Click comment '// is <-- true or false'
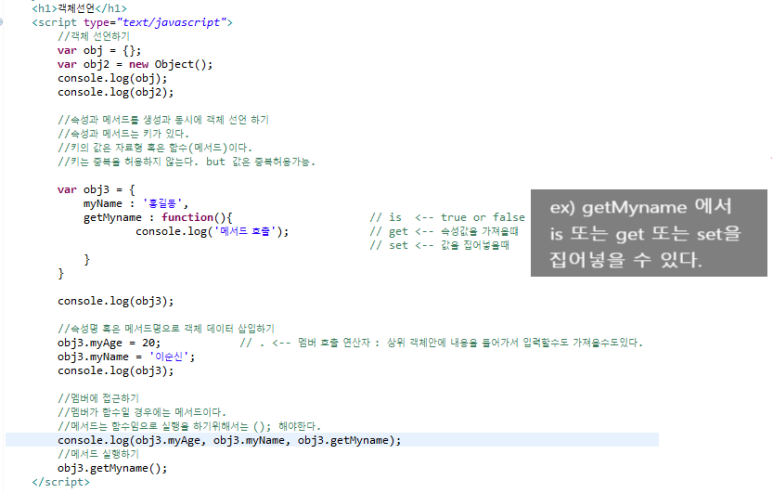The image size is (773, 493). pyautogui.click(x=447, y=217)
